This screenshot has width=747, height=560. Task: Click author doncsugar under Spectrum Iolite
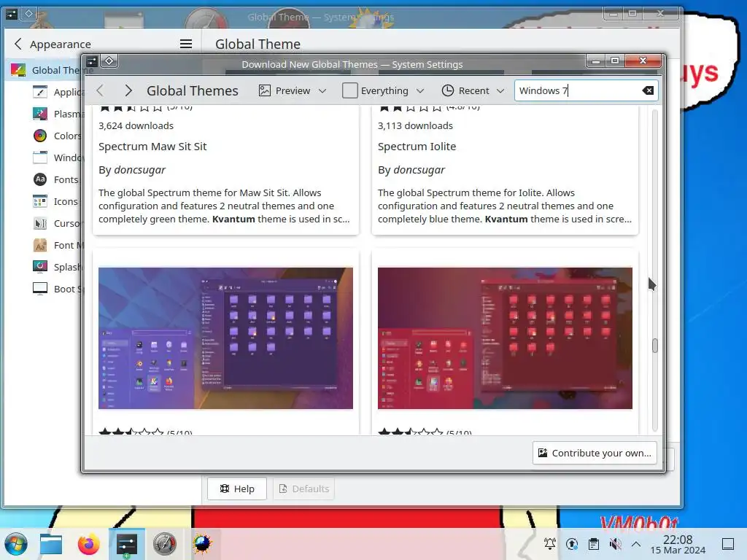click(419, 170)
